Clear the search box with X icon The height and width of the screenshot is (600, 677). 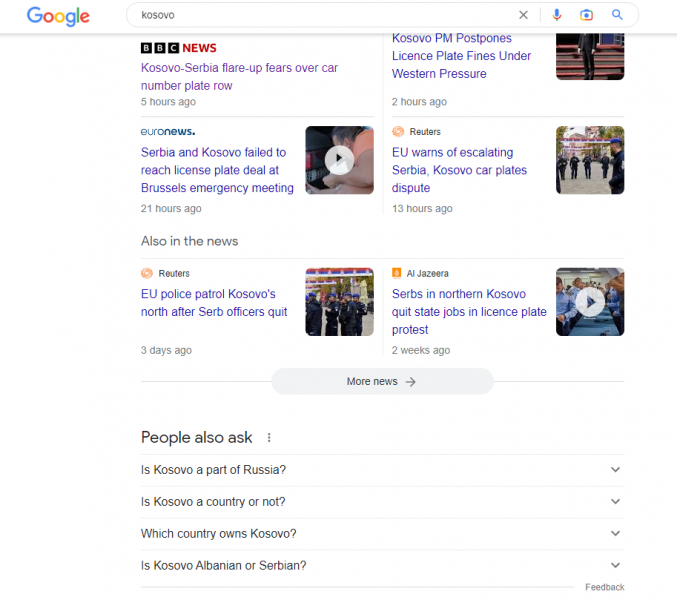[x=523, y=15]
